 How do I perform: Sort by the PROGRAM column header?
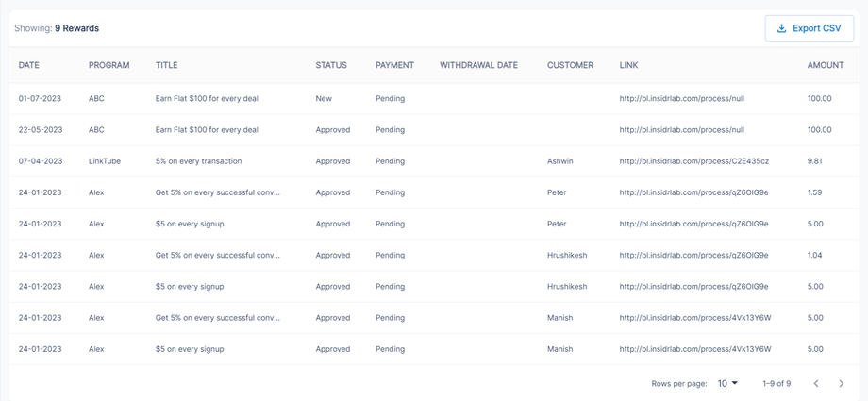pos(108,65)
